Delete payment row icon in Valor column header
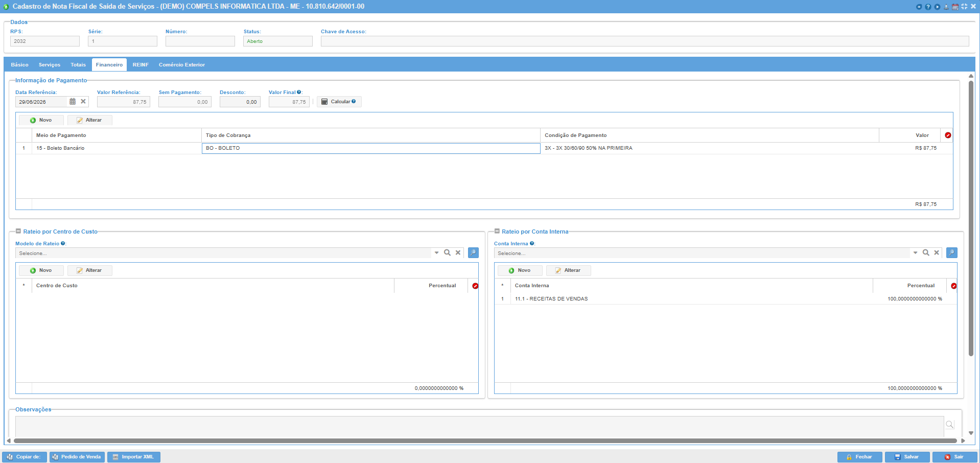The height and width of the screenshot is (463, 980). tap(948, 135)
